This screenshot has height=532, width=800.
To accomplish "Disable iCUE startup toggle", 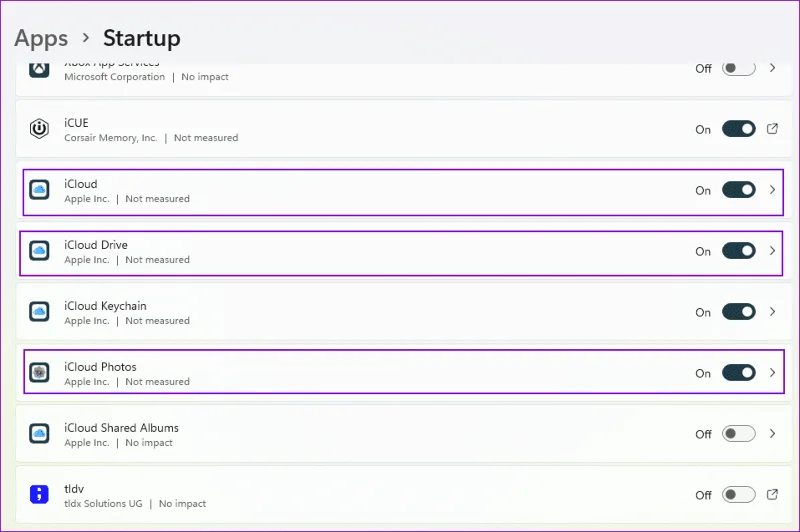I will tap(738, 129).
